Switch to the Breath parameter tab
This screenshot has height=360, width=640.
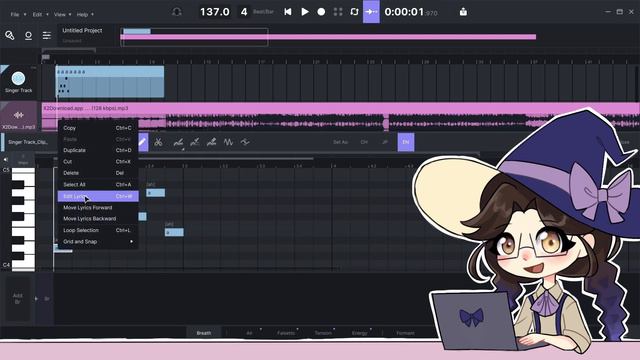pos(204,333)
